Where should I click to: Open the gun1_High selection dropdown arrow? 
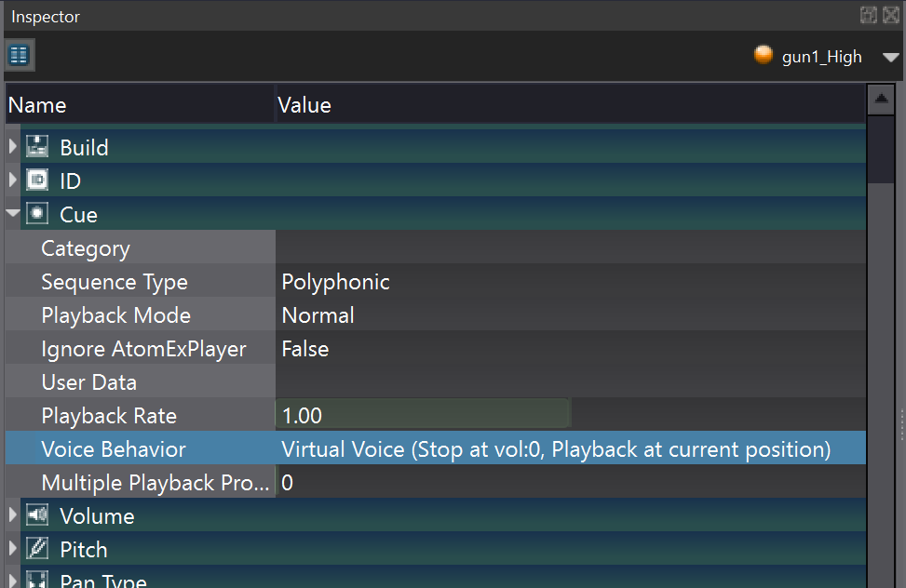coord(890,57)
